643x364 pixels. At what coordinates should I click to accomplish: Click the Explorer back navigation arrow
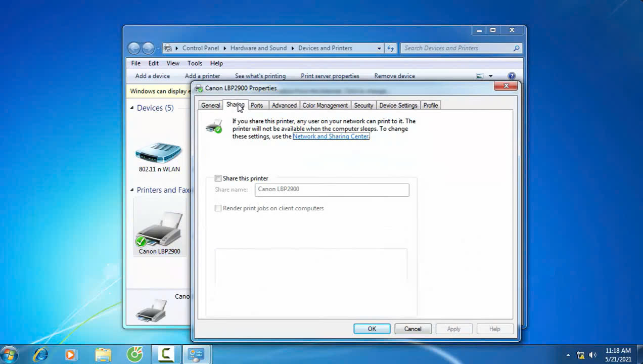[x=134, y=48]
